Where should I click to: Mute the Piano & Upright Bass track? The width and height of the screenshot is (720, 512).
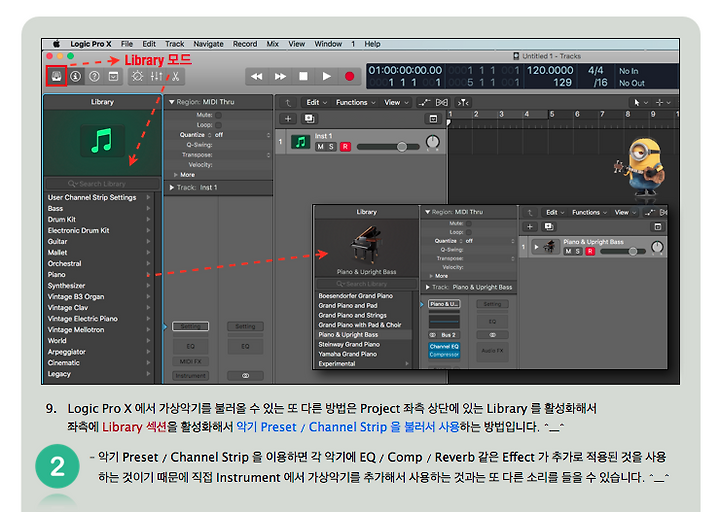coord(568,251)
